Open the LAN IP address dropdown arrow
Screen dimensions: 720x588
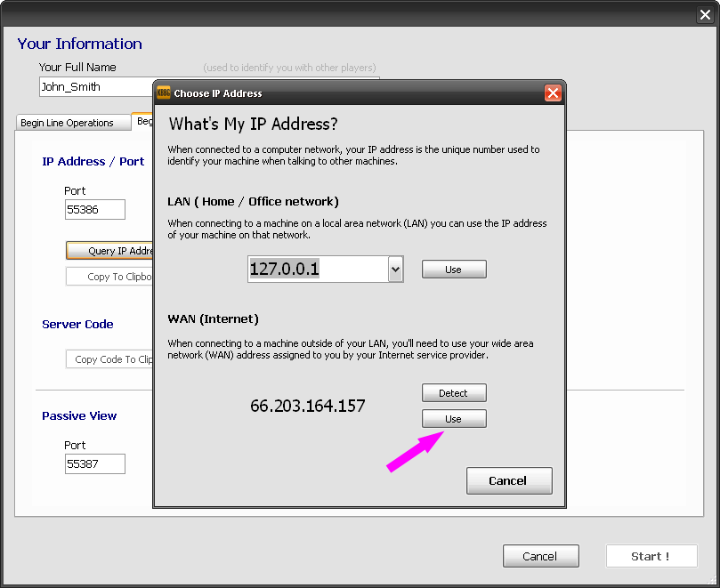pyautogui.click(x=396, y=270)
